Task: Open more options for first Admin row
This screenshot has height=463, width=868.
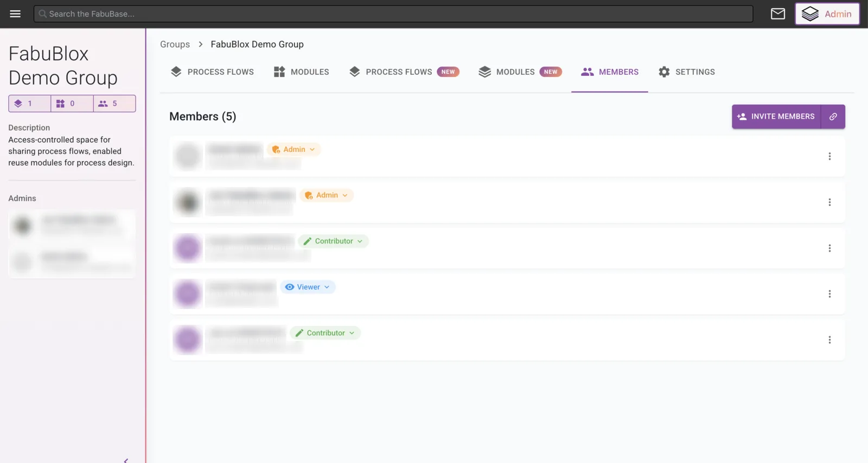Action: tap(829, 156)
